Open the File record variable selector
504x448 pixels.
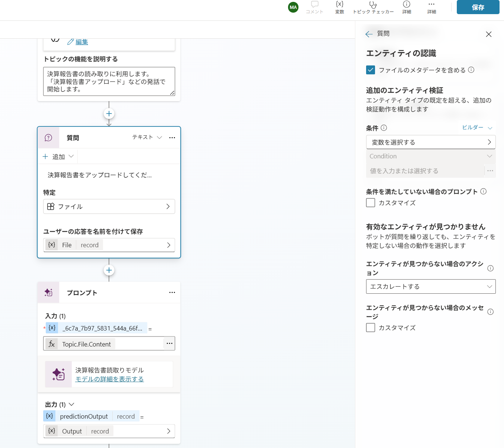click(x=109, y=245)
